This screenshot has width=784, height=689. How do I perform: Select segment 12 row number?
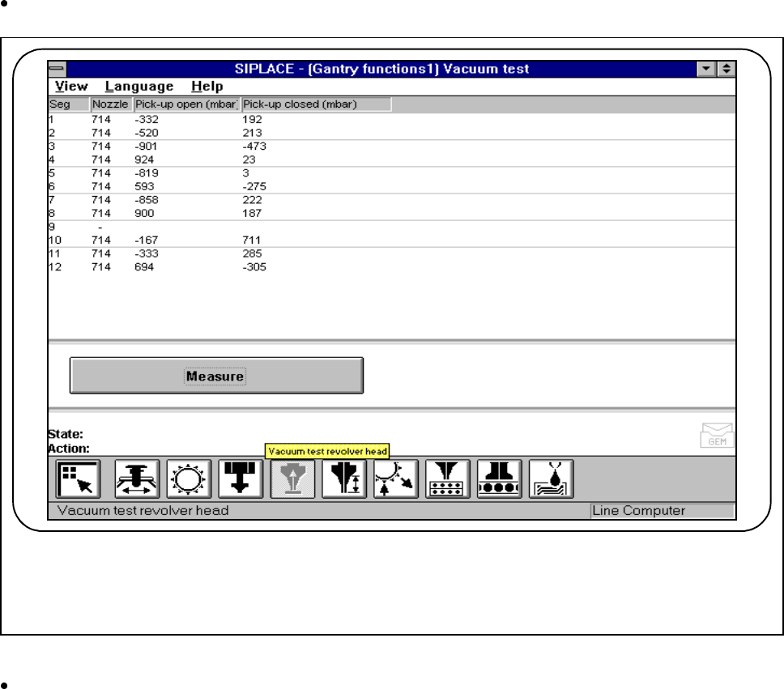tap(55, 267)
